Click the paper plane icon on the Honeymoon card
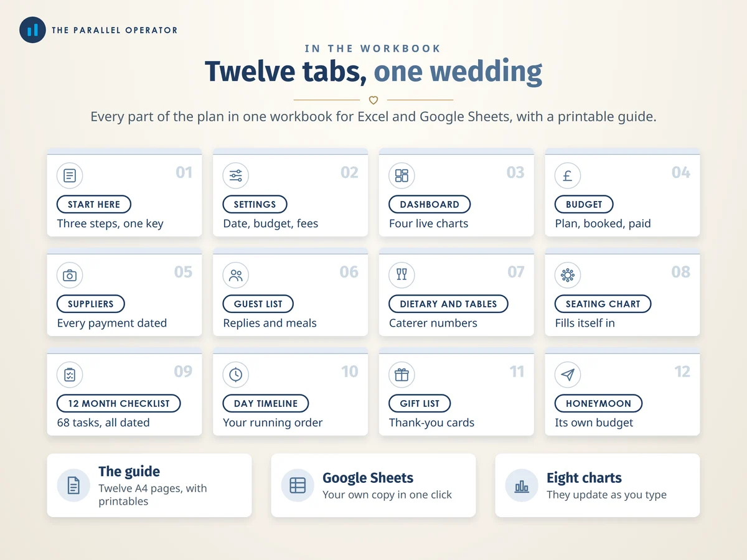 567,375
